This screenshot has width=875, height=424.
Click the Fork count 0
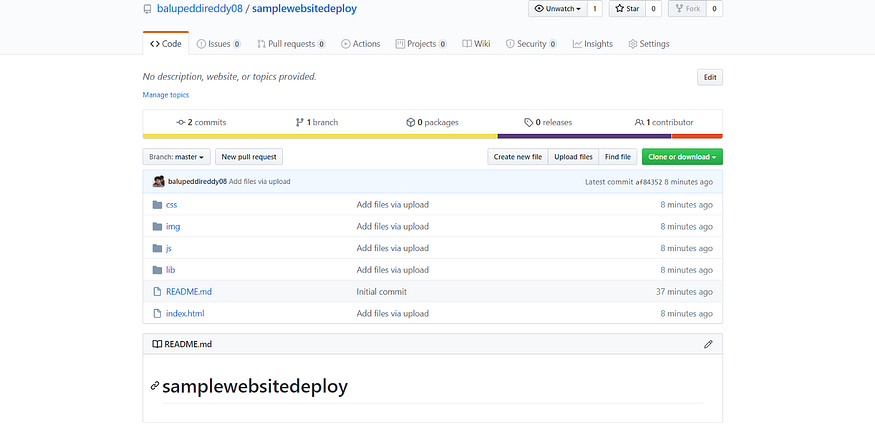coord(714,9)
